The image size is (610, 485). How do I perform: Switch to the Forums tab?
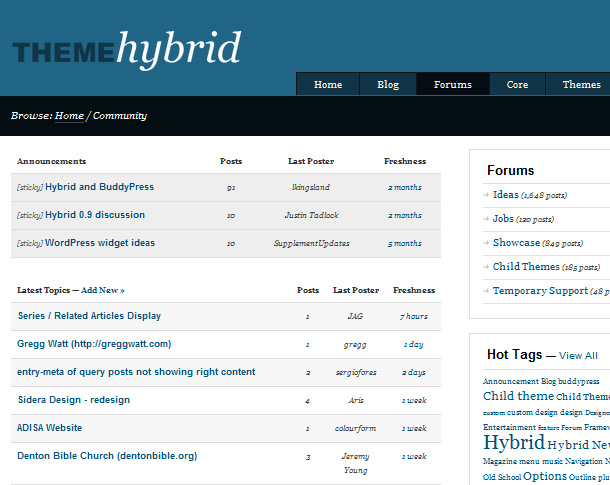(453, 84)
